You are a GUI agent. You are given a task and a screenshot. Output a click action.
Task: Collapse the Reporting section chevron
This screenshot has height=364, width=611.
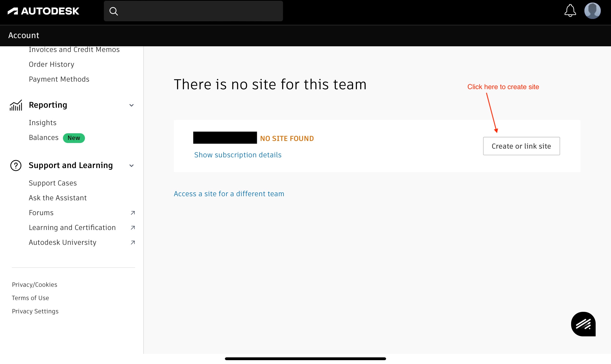132,105
